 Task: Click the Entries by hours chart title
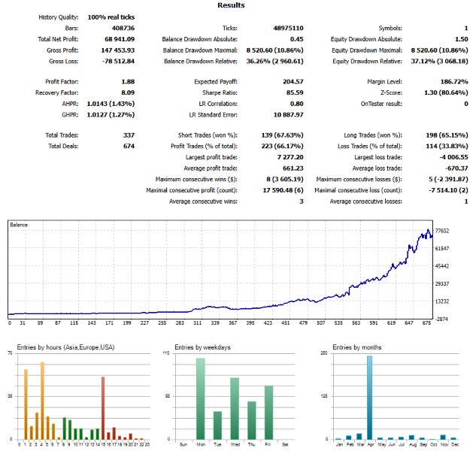(65, 347)
